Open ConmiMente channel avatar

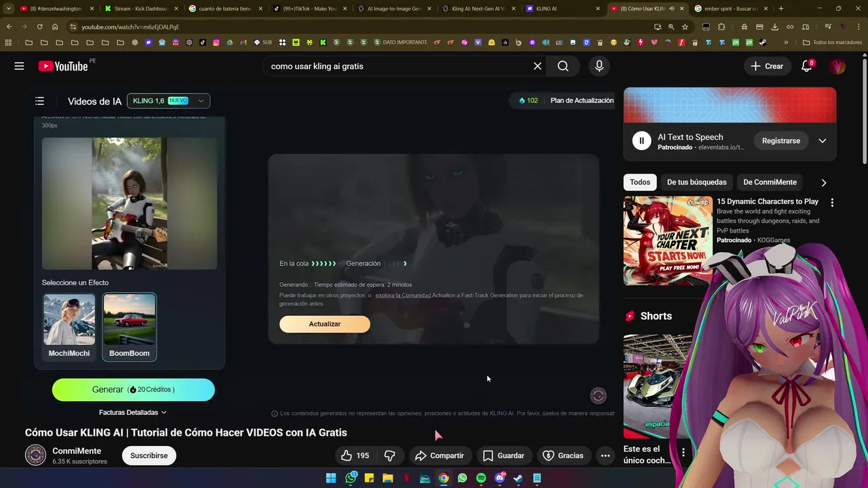[35, 455]
